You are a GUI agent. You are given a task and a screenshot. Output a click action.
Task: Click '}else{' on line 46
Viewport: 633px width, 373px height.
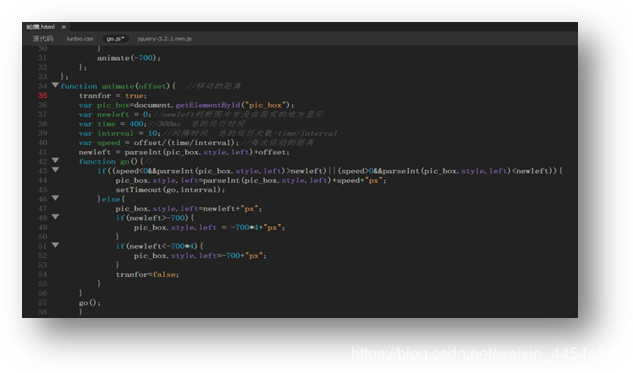(111, 199)
